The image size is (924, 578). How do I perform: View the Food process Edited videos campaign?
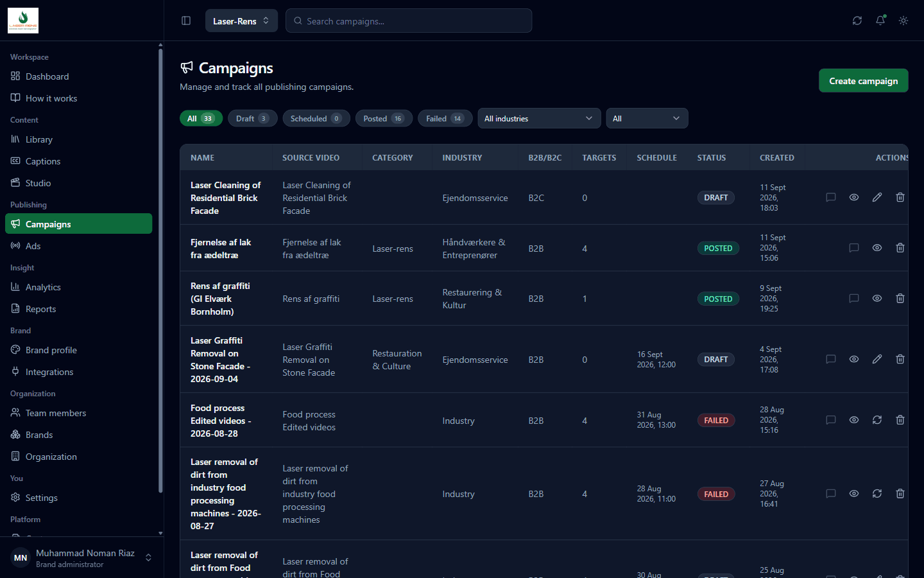pos(854,420)
